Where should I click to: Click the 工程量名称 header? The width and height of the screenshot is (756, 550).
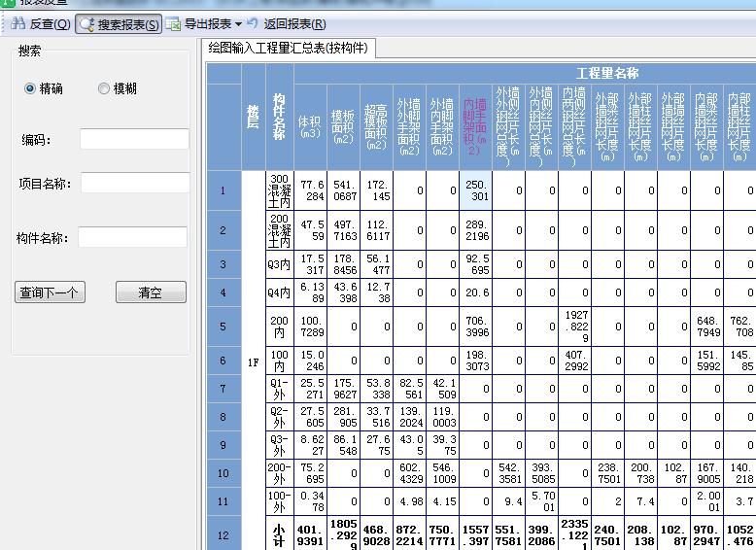(x=607, y=73)
